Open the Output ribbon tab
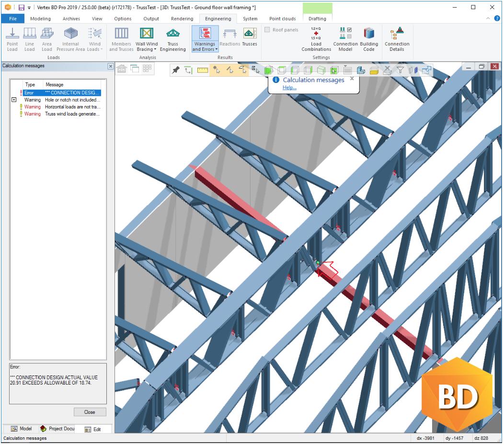This screenshot has height=445, width=504. click(151, 19)
